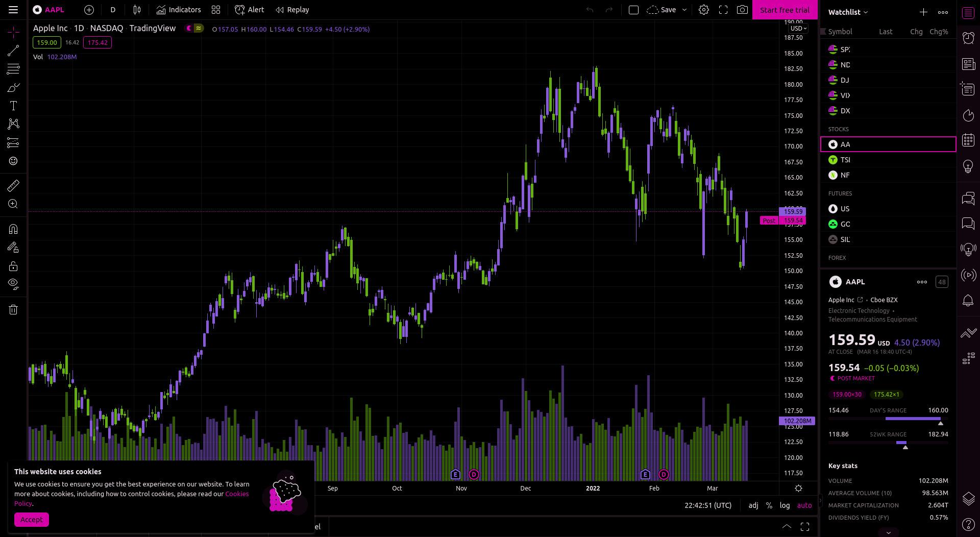
Task: Toggle stay in drawing mode
Action: point(13,248)
